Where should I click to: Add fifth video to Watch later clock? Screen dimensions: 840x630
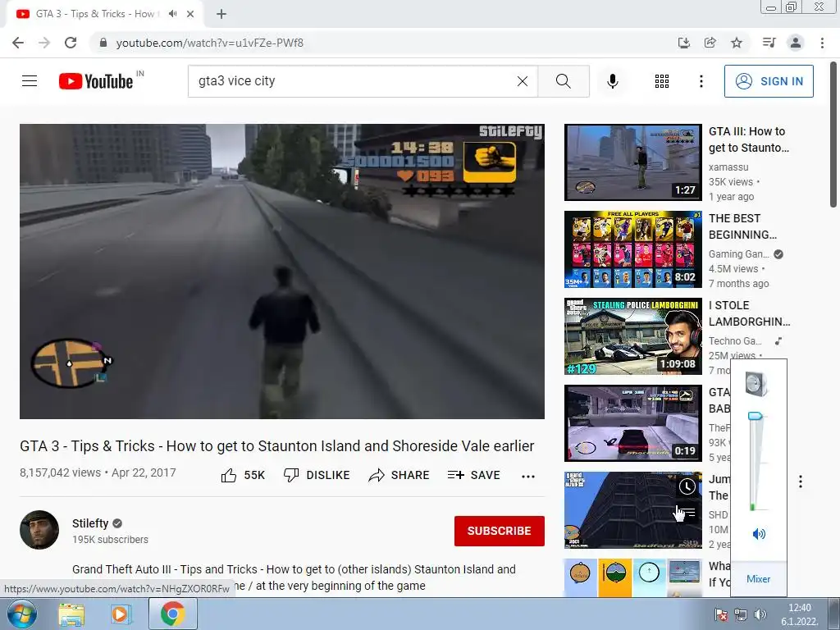[687, 486]
